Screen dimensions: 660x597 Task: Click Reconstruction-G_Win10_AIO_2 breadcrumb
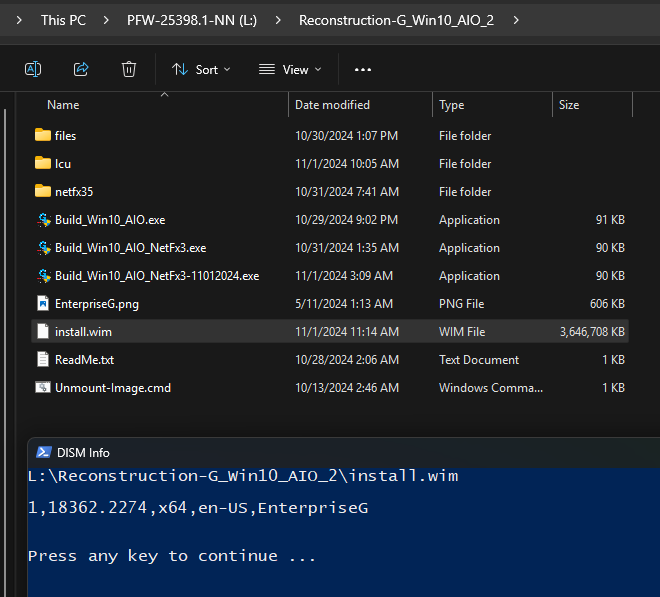(397, 20)
